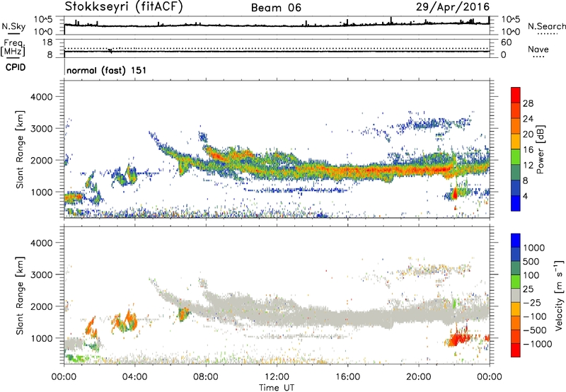Click the blue bottom of power colorbar
Image resolution: width=566 pixels, height=392 pixels.
pos(516,203)
